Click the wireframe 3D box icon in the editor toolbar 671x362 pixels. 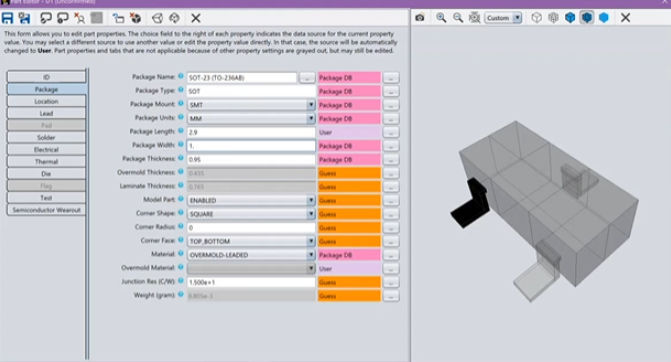click(157, 18)
